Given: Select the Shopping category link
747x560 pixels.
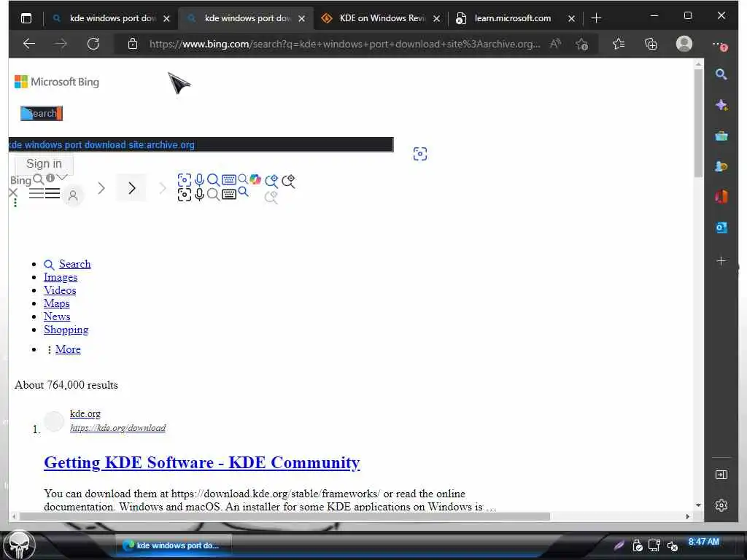Looking at the screenshot, I should pyautogui.click(x=66, y=330).
